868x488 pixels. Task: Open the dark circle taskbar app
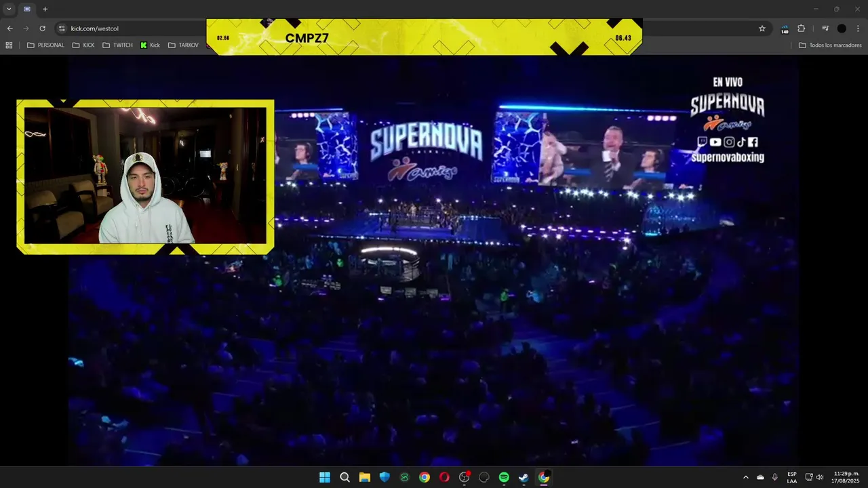[x=484, y=477]
